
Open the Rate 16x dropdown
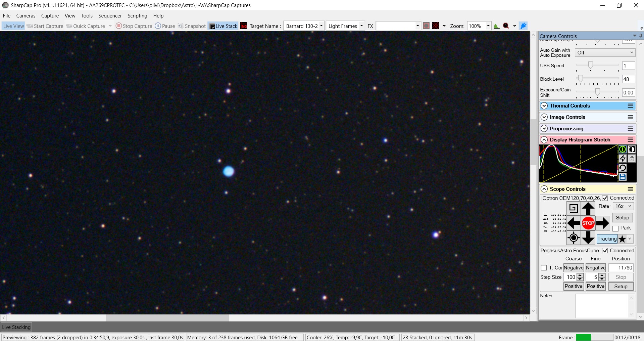(623, 206)
